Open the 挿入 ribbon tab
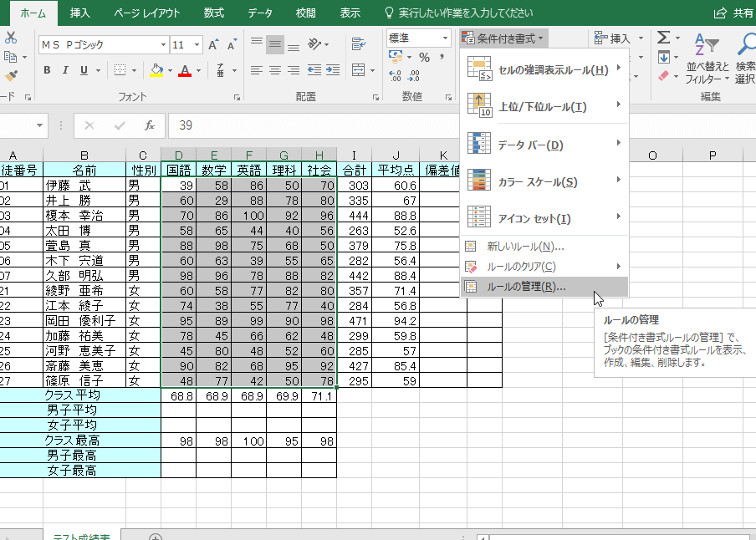The width and height of the screenshot is (756, 540). pos(80,13)
